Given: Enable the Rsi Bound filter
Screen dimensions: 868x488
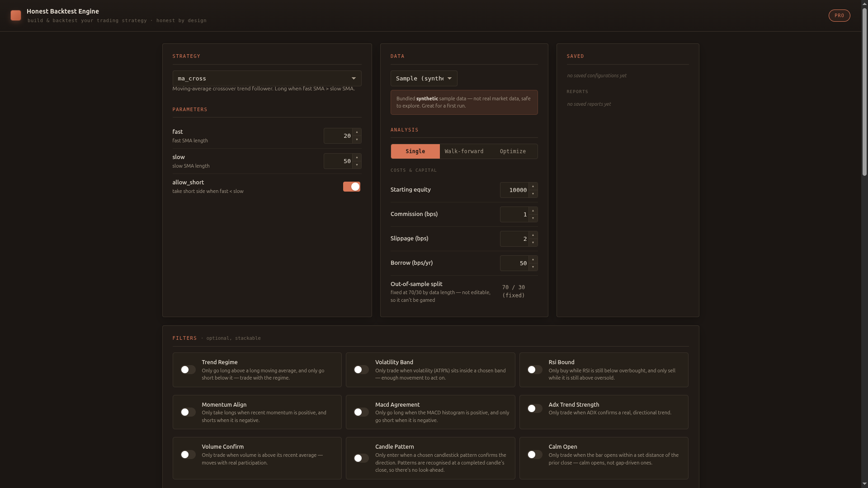Looking at the screenshot, I should (535, 370).
